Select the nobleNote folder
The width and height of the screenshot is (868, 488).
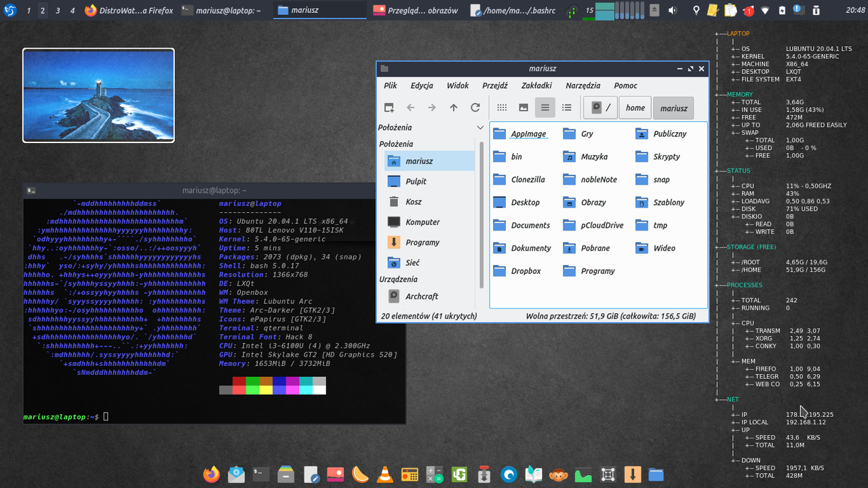[x=591, y=180]
